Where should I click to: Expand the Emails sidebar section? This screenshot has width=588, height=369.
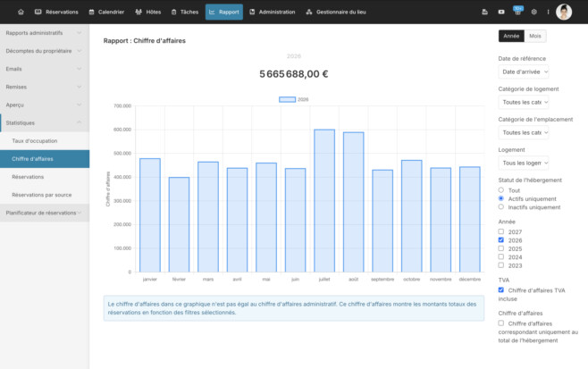coord(45,69)
